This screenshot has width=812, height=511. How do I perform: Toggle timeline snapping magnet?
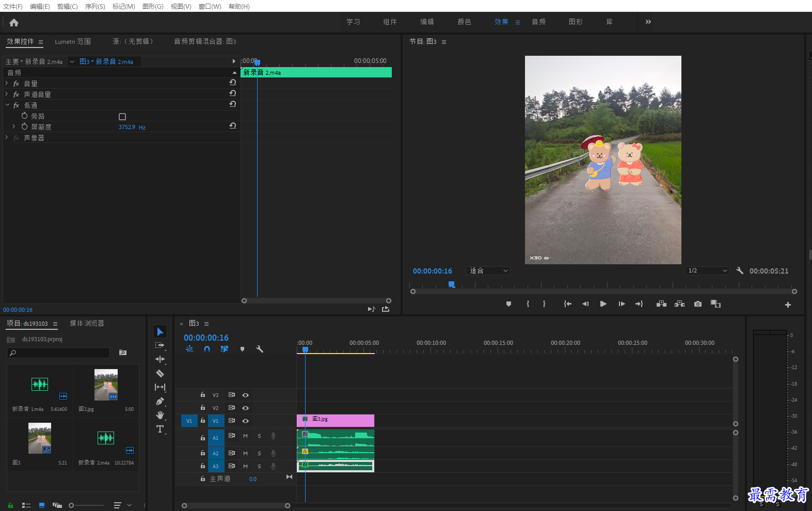[207, 349]
